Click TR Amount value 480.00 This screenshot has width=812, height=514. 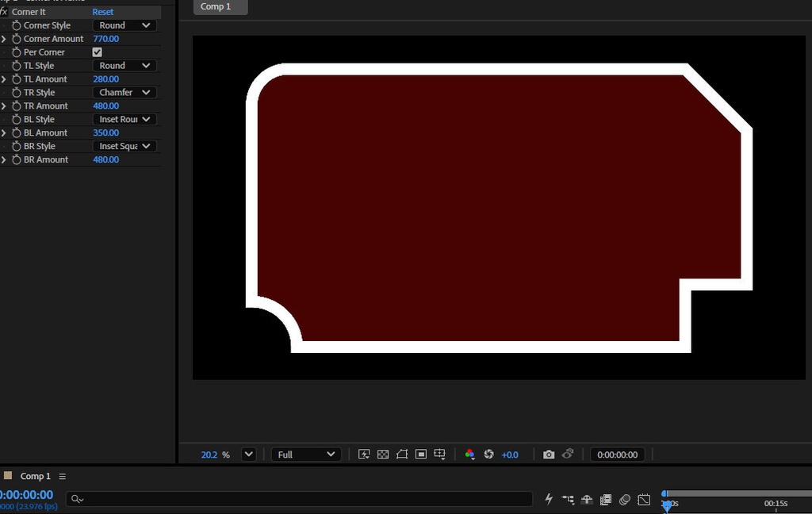(105, 106)
